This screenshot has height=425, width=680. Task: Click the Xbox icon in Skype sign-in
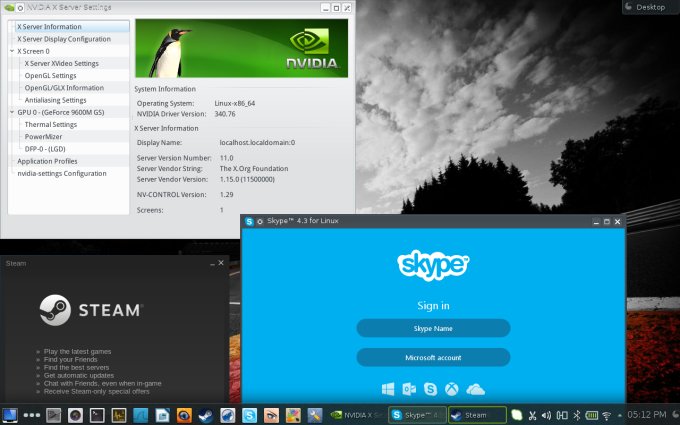coord(452,388)
